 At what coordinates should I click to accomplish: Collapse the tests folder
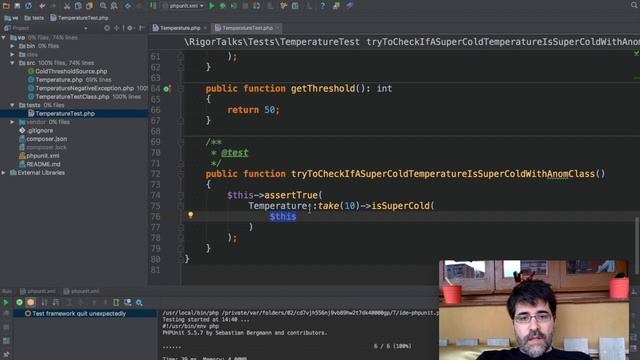coord(12,105)
